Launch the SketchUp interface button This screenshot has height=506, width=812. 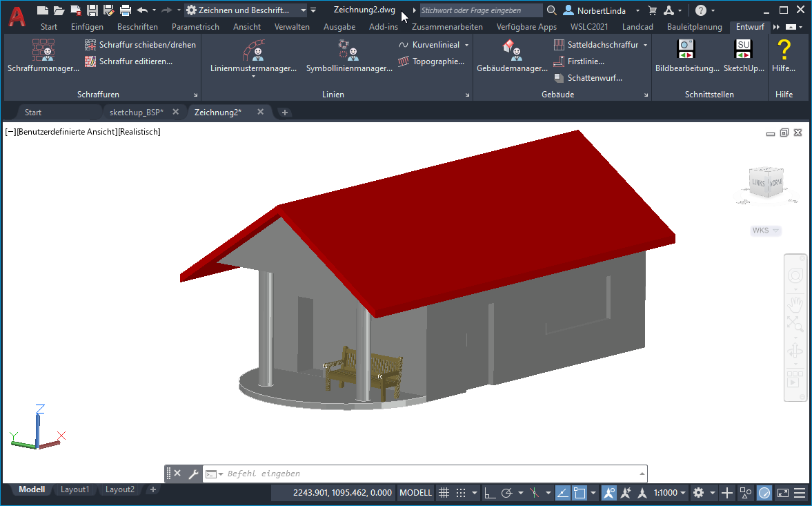(743, 56)
